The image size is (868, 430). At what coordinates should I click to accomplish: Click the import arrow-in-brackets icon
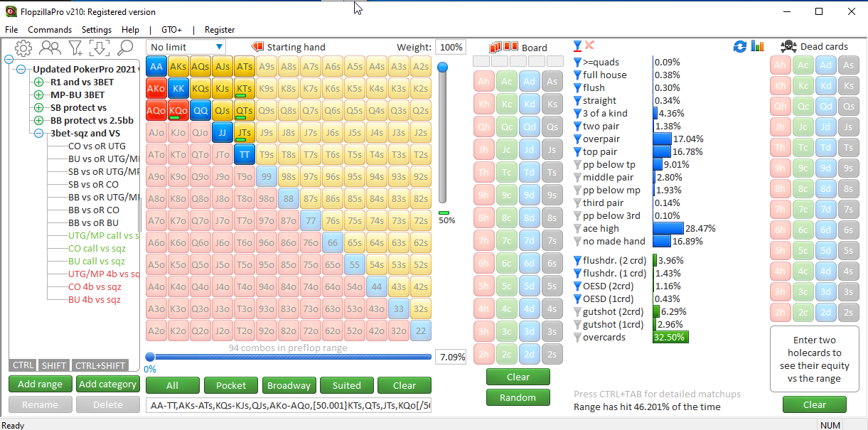click(x=100, y=48)
